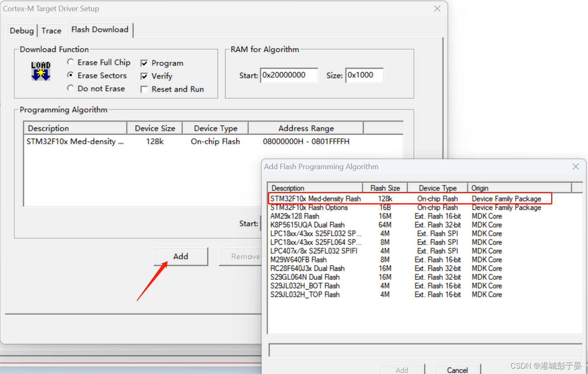This screenshot has height=374, width=588.
Task: Disable the Verify checkbox
Action: [144, 76]
